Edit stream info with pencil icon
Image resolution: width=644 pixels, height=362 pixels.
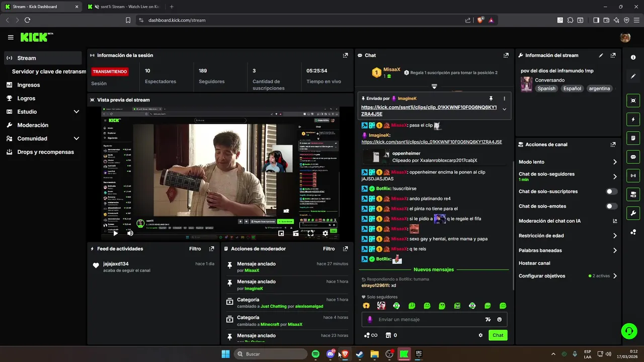coord(601,55)
